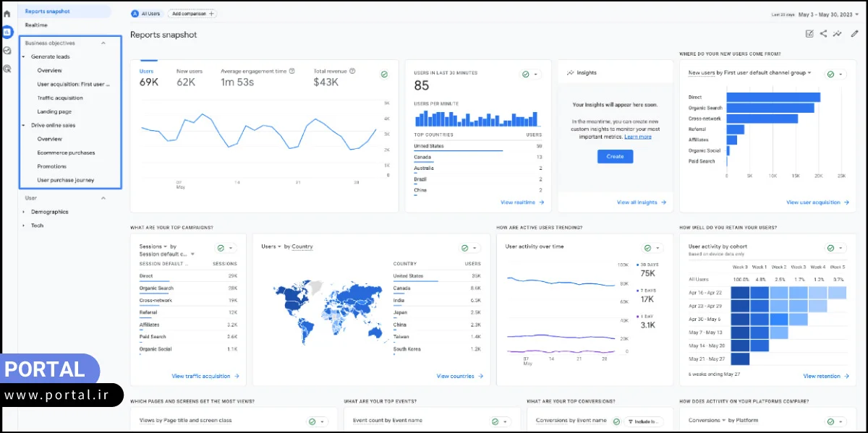Select the Reports icon in the left rail

tap(7, 32)
